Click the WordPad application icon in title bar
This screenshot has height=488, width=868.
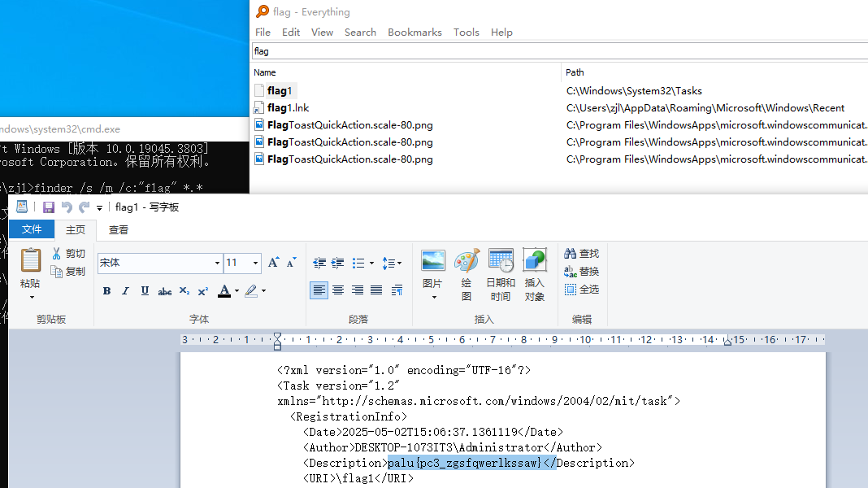click(x=22, y=207)
